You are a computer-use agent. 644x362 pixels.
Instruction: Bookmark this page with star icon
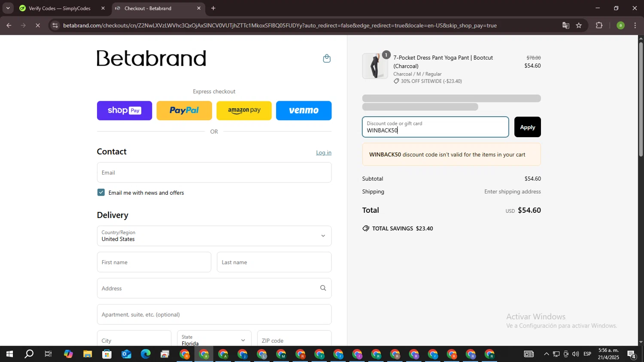pos(579,25)
